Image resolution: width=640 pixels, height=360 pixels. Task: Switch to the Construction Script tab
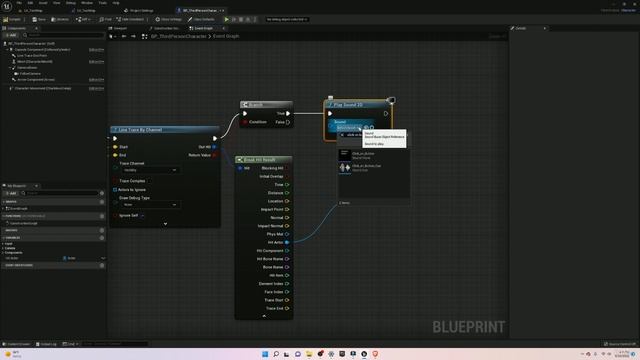click(164, 28)
